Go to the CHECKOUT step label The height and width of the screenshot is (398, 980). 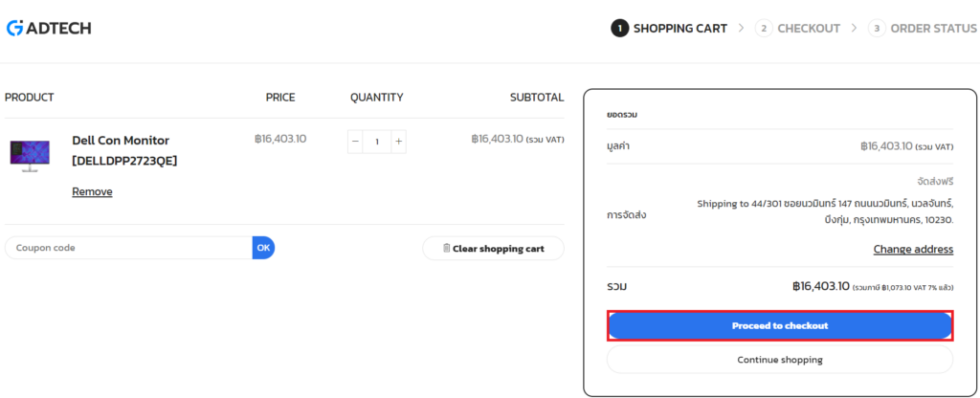tap(808, 29)
